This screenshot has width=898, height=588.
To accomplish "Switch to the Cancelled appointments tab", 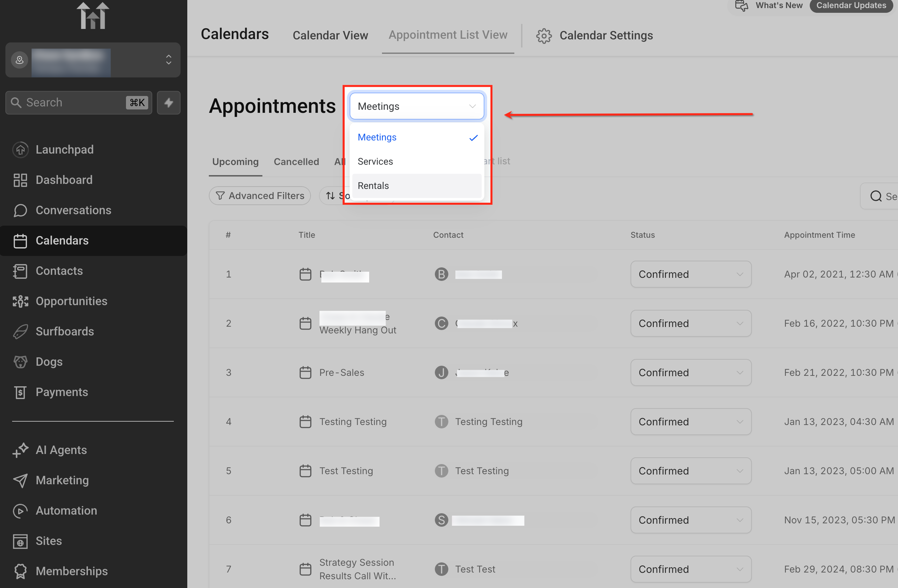I will (296, 161).
